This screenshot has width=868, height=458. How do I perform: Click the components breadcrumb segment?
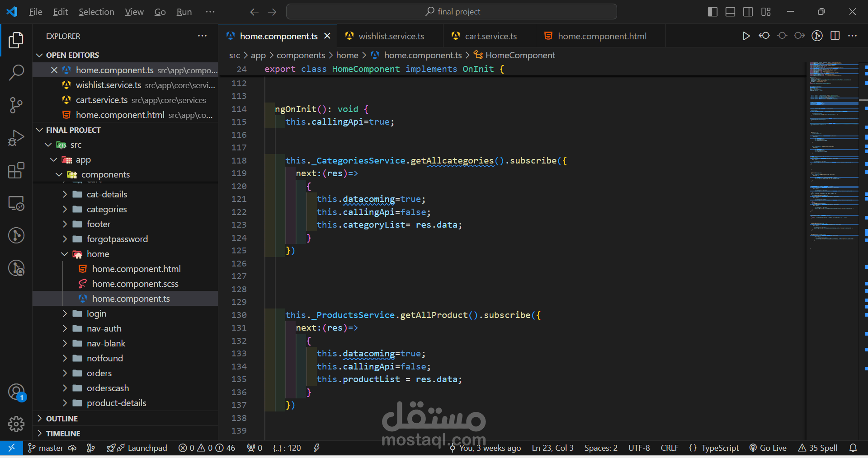coord(301,55)
